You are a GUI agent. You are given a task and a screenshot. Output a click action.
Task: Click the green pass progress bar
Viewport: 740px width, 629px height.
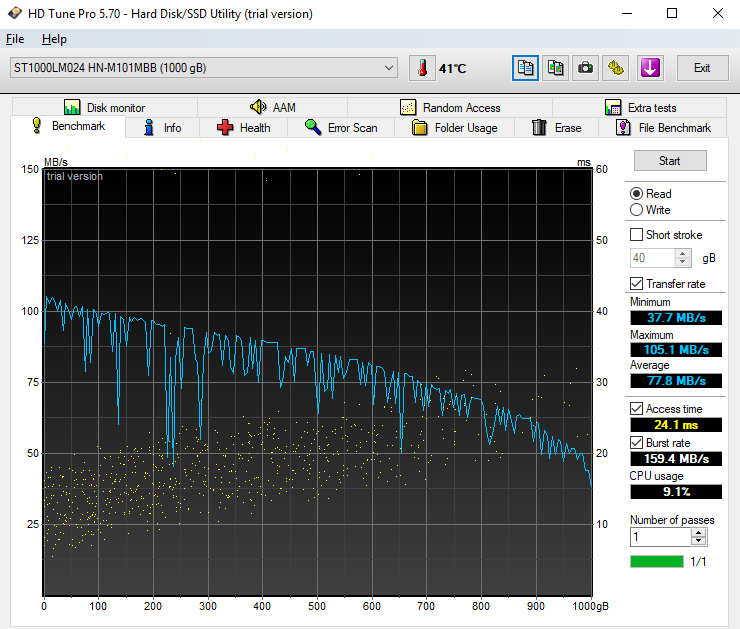point(656,562)
